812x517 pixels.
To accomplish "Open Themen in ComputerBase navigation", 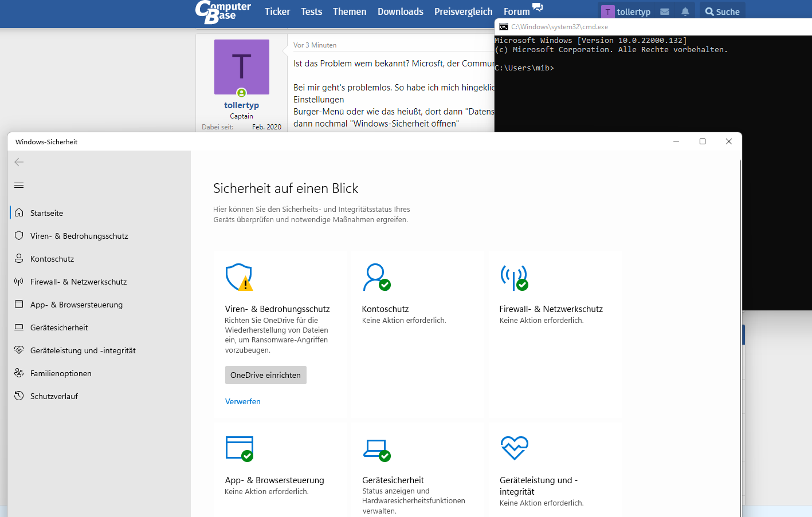I will click(350, 11).
